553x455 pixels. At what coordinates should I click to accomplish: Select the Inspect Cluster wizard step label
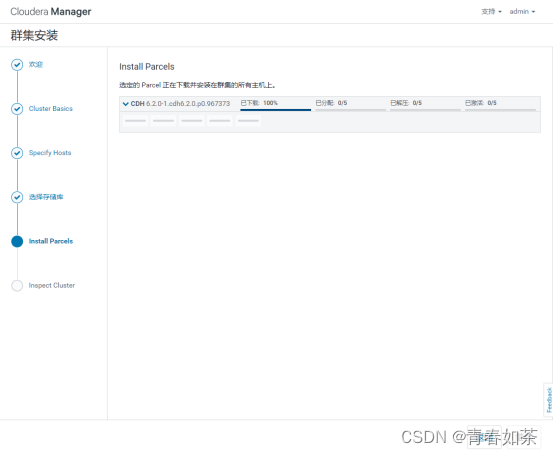point(52,285)
